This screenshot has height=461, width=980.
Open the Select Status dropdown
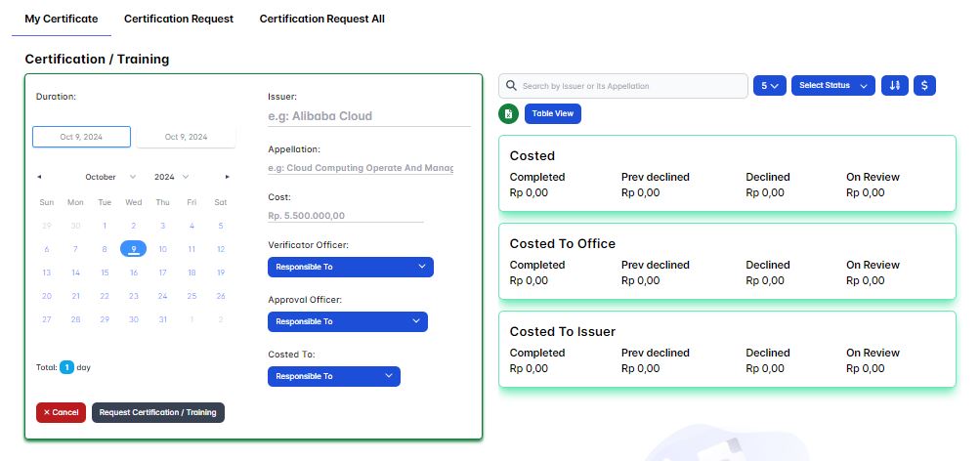pos(832,86)
